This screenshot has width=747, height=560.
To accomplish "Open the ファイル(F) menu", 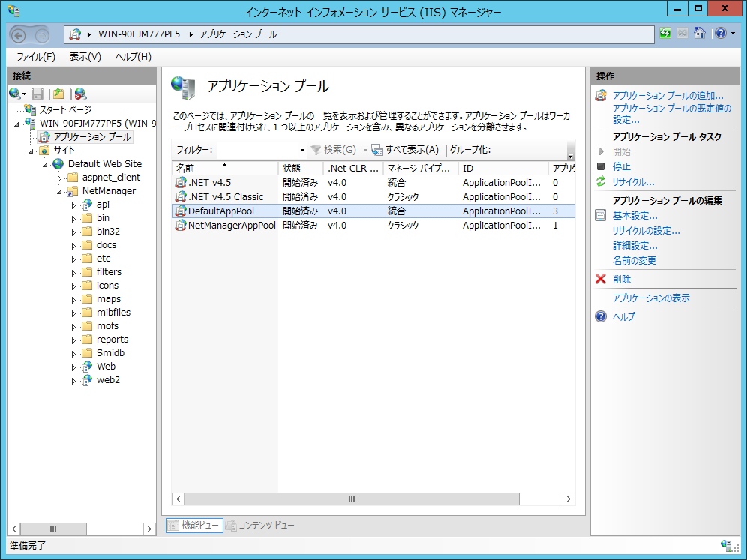I will (36, 57).
